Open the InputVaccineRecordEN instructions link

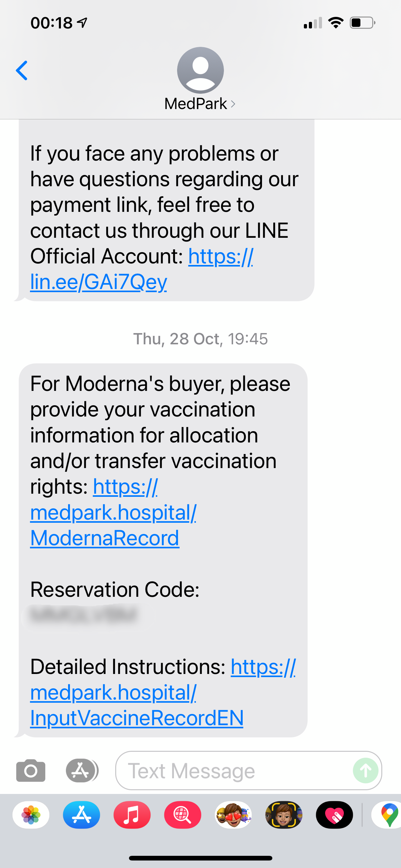(x=163, y=692)
